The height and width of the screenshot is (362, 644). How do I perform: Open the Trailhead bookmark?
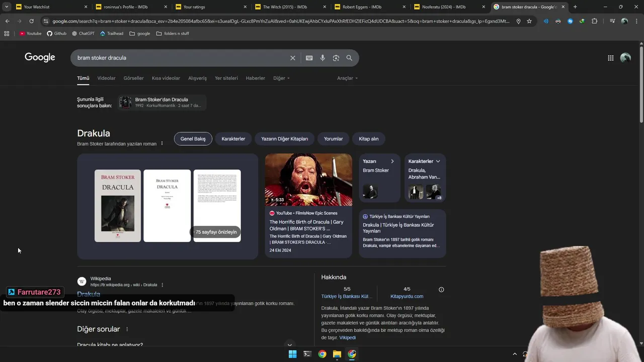tap(112, 33)
